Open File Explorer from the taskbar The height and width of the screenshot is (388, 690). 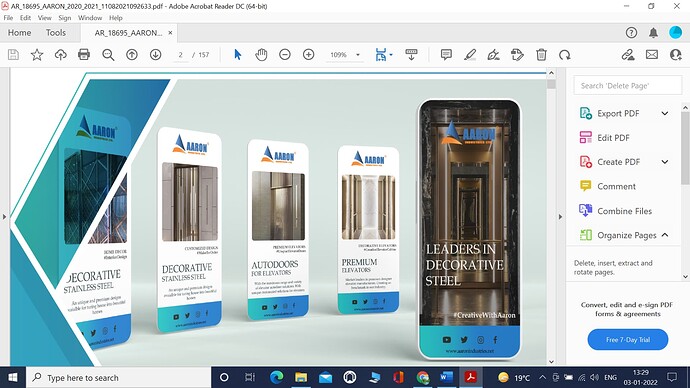(x=301, y=377)
